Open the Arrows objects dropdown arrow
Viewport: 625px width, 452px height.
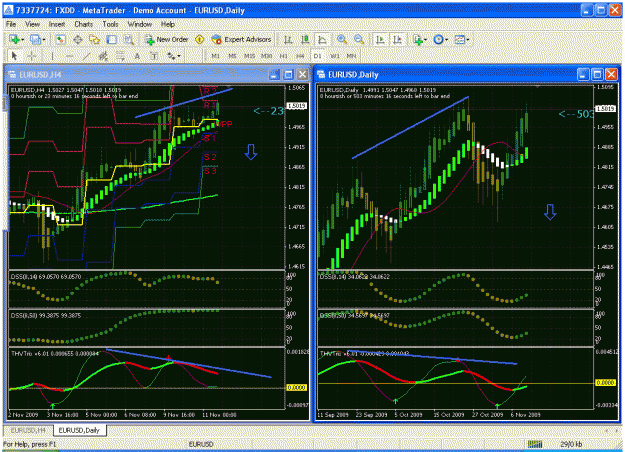[179, 56]
